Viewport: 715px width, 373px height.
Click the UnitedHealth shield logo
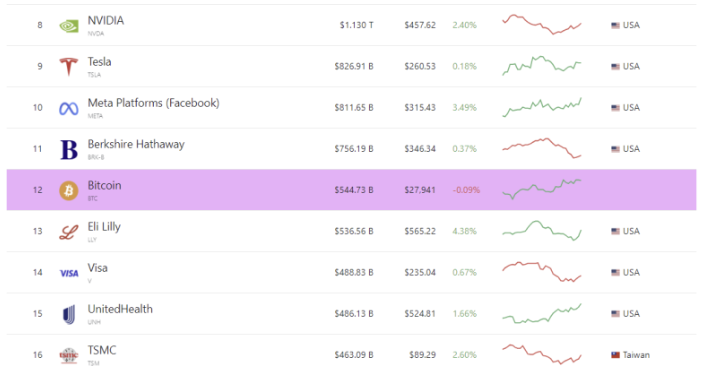click(x=69, y=315)
